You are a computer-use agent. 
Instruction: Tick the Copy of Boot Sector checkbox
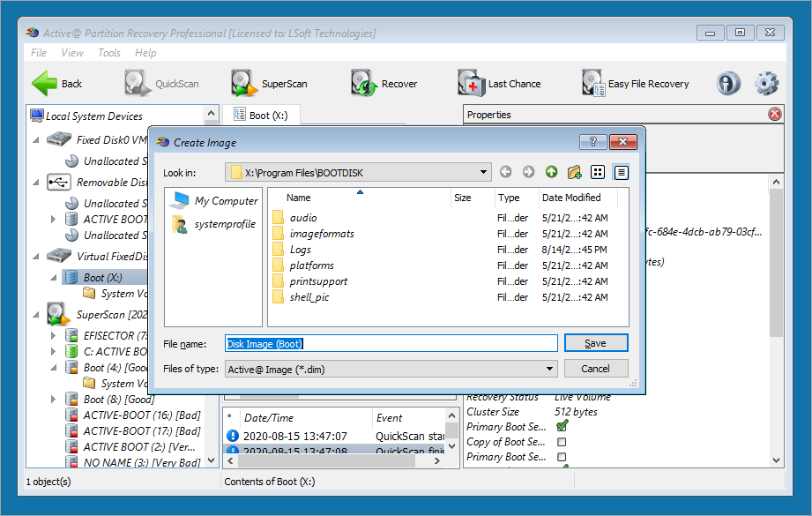tap(562, 442)
